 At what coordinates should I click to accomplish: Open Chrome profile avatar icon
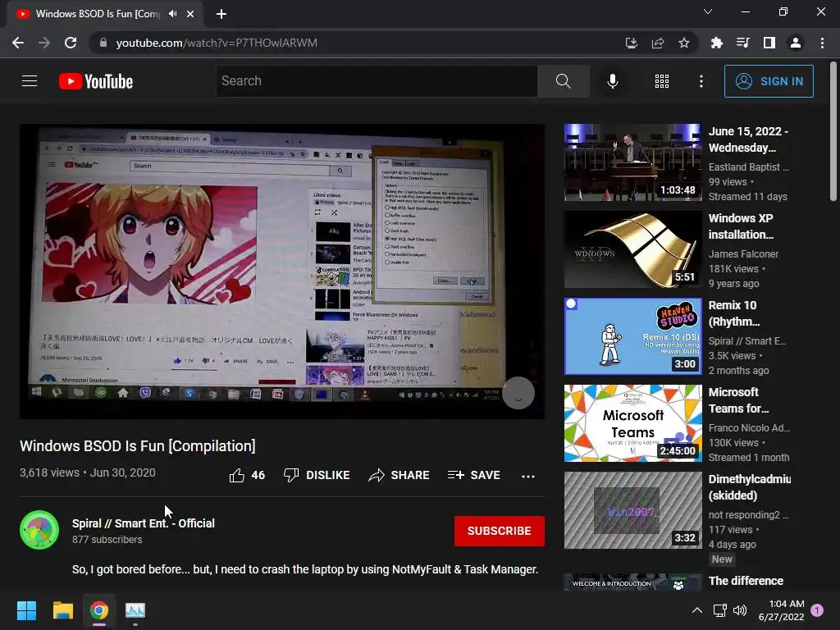coord(796,43)
